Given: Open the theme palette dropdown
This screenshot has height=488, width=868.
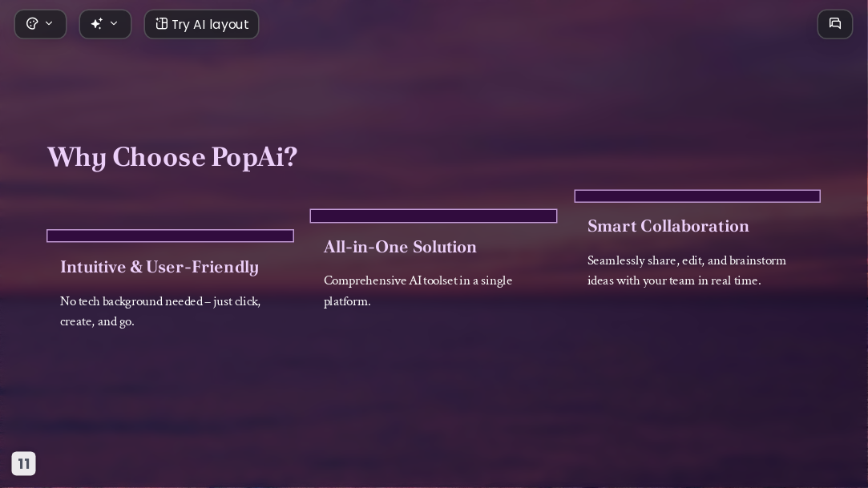Looking at the screenshot, I should click(x=40, y=24).
